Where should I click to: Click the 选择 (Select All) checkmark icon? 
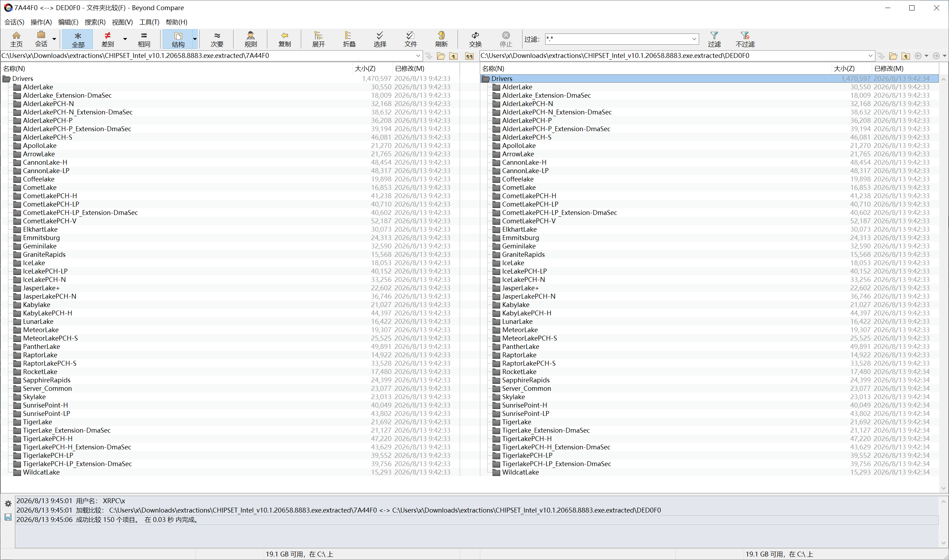[x=380, y=39]
